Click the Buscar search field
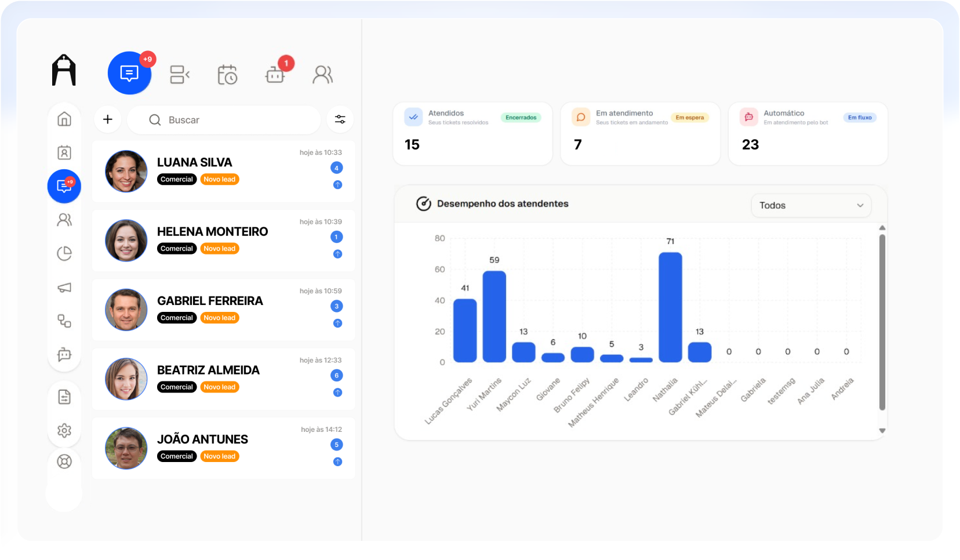960x560 pixels. click(x=224, y=120)
